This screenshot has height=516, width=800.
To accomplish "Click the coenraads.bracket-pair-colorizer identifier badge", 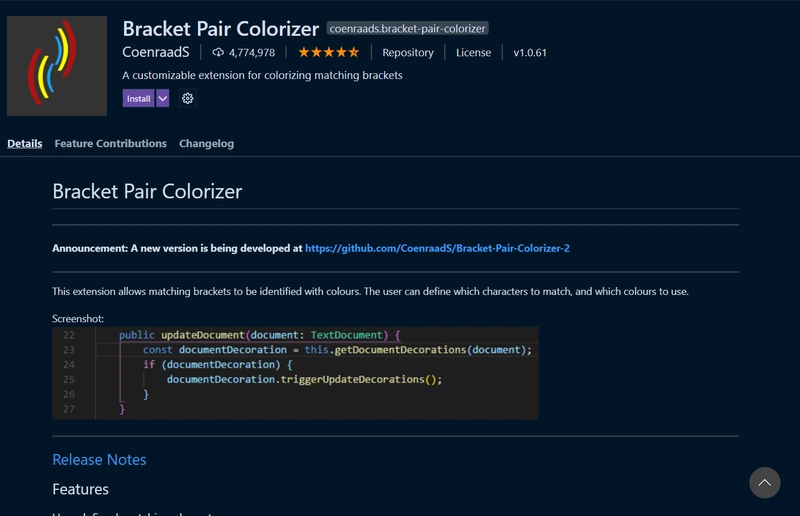I will (407, 29).
